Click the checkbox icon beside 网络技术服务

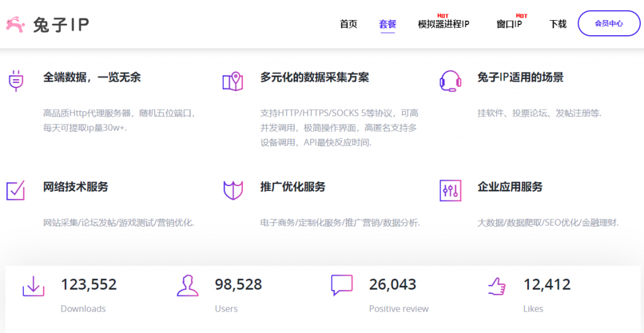(x=16, y=190)
